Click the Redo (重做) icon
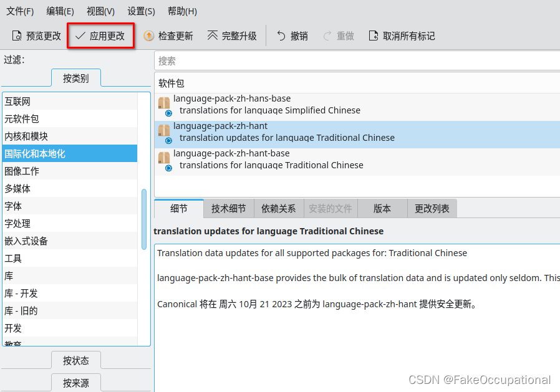Viewport: 560px width, 392px height. coord(327,36)
